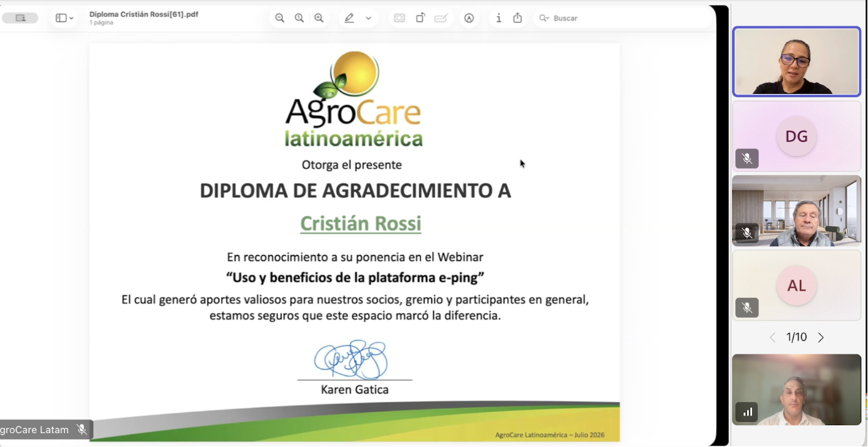Click the zoom out magnifier icon
Viewport: 868px width, 447px height.
[x=279, y=18]
